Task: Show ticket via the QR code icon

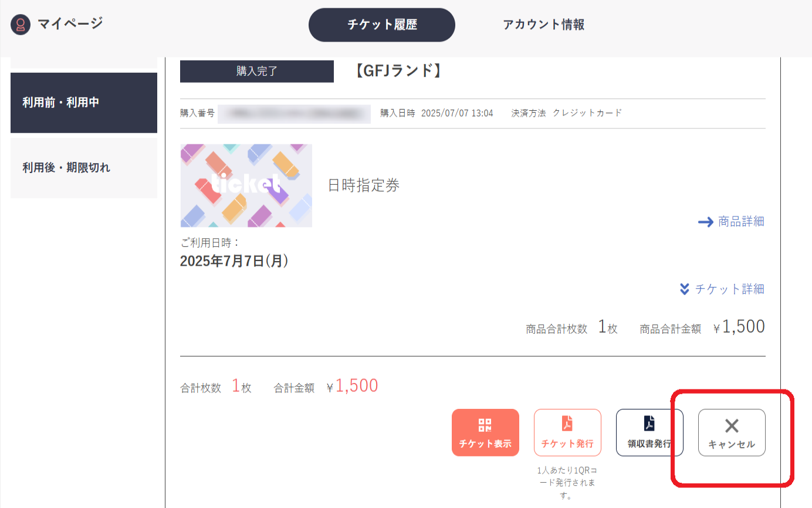Action: pyautogui.click(x=485, y=425)
